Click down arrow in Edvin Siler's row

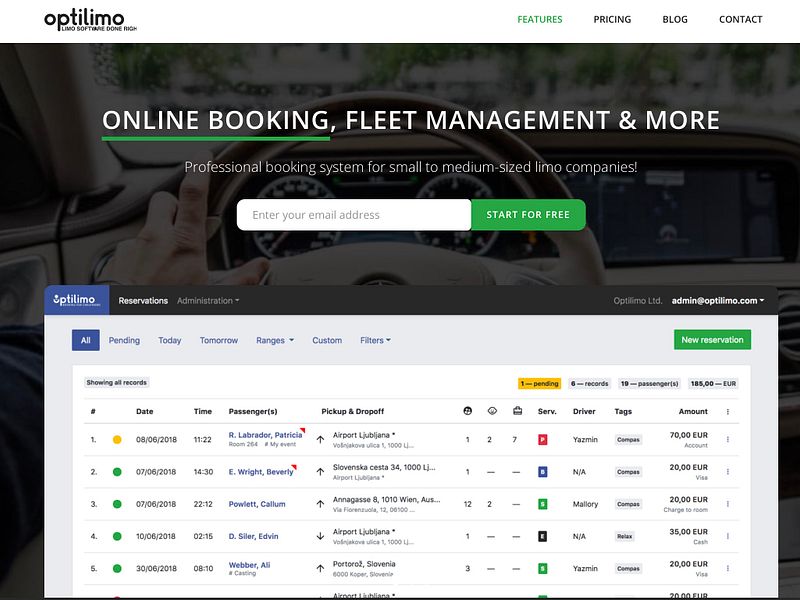pos(320,536)
